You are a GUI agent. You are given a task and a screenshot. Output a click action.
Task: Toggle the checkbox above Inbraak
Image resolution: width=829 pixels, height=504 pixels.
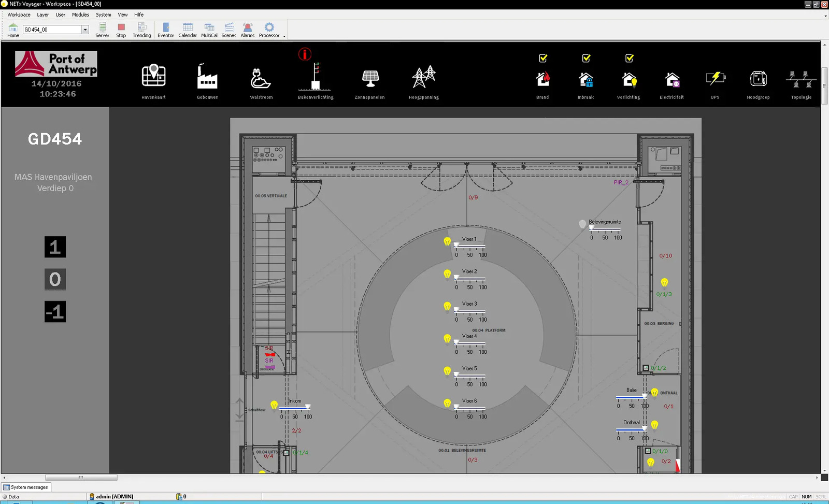coord(586,58)
